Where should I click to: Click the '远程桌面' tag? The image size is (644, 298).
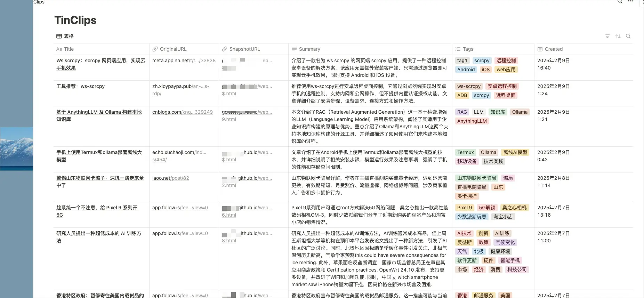point(506,95)
